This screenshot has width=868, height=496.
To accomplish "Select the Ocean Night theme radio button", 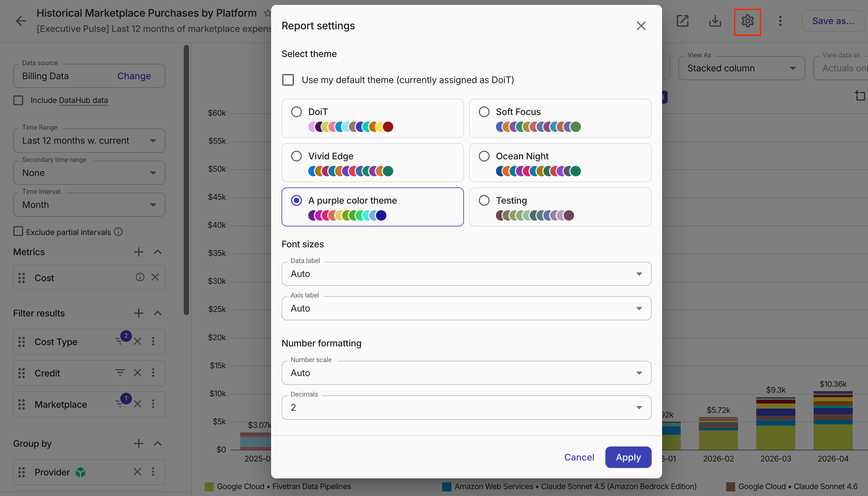I will (484, 156).
